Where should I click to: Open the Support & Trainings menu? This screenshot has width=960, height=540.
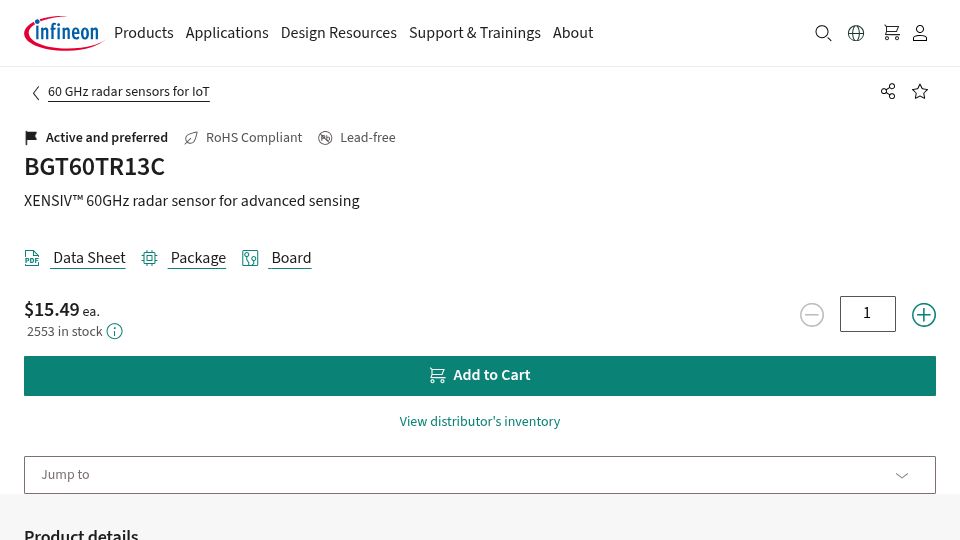click(474, 32)
